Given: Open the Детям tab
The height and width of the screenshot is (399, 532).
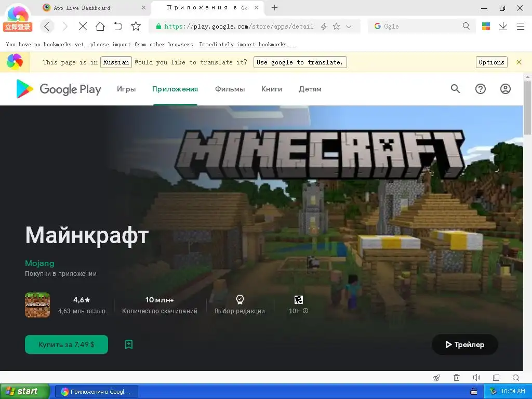Looking at the screenshot, I should tap(310, 89).
